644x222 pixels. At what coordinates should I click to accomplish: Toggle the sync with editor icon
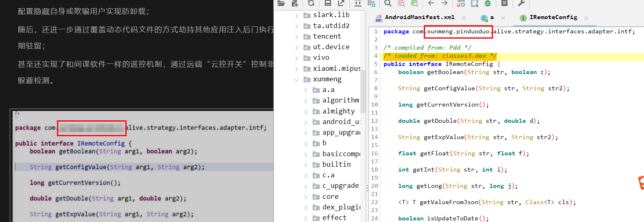click(x=358, y=3)
